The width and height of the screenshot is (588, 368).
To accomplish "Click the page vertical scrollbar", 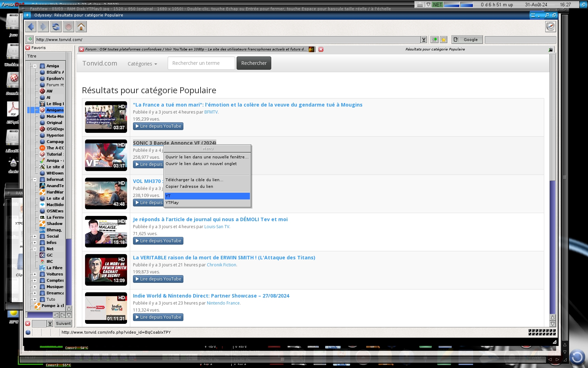I will click(x=552, y=184).
